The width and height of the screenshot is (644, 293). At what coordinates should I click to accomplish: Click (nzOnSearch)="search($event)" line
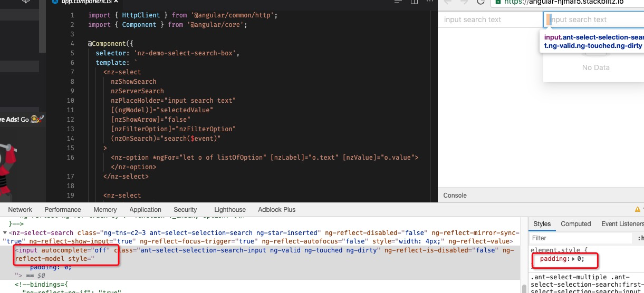166,139
